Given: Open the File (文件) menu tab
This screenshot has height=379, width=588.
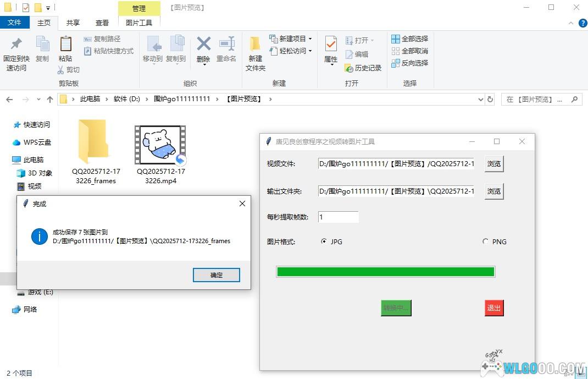Looking at the screenshot, I should point(14,23).
